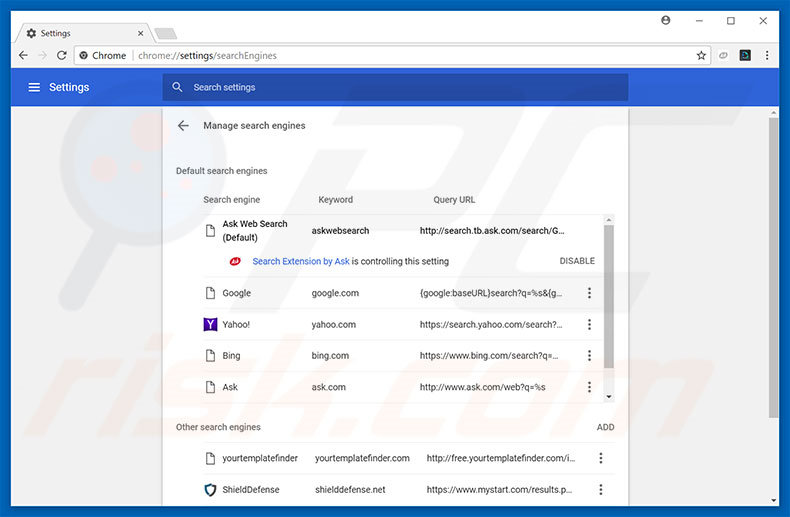790x517 pixels.
Task: Click the shielddefense.net keyword
Action: point(350,489)
